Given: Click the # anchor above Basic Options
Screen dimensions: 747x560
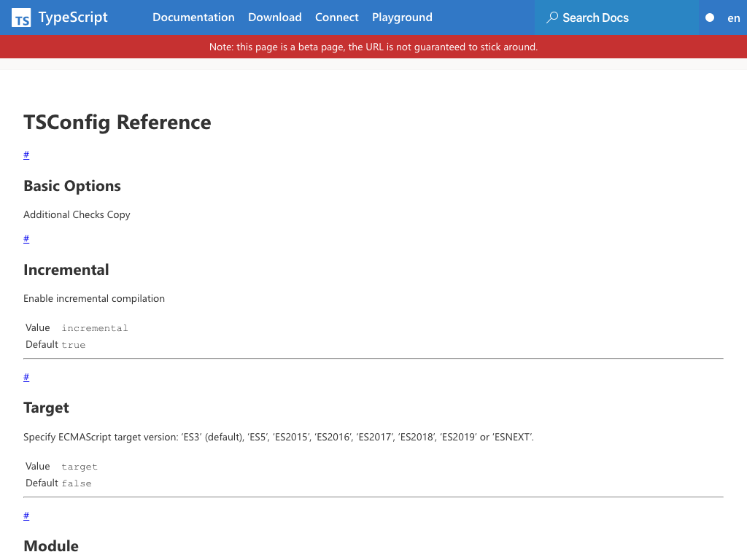Looking at the screenshot, I should point(26,155).
